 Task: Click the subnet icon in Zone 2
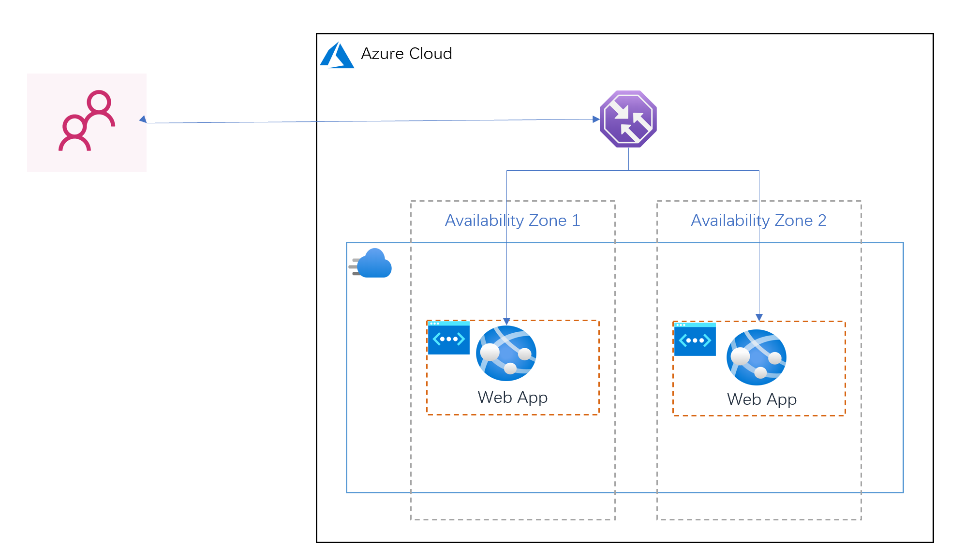coord(695,339)
